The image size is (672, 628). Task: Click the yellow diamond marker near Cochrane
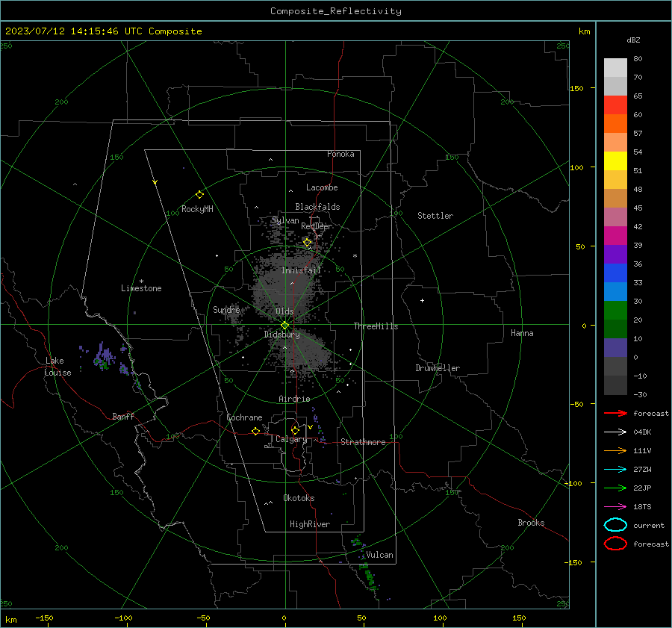click(x=256, y=431)
